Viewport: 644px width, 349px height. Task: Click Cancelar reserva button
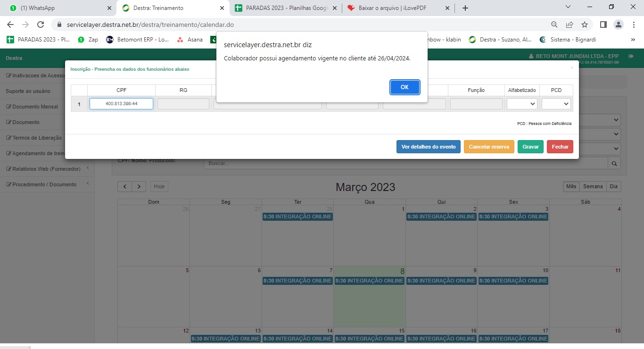pos(489,147)
